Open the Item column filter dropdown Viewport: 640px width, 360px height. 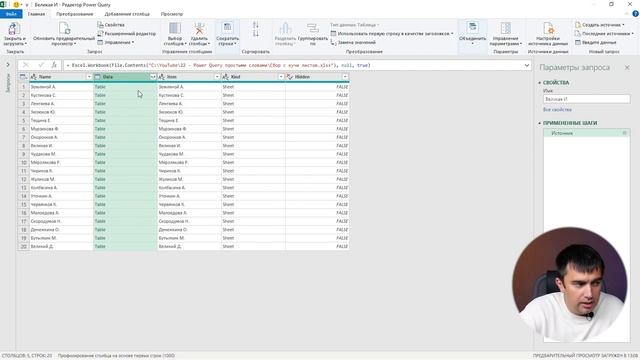217,77
